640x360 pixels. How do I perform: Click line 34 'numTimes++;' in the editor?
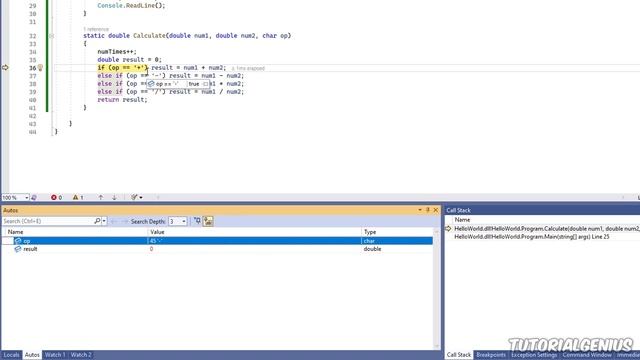click(117, 52)
